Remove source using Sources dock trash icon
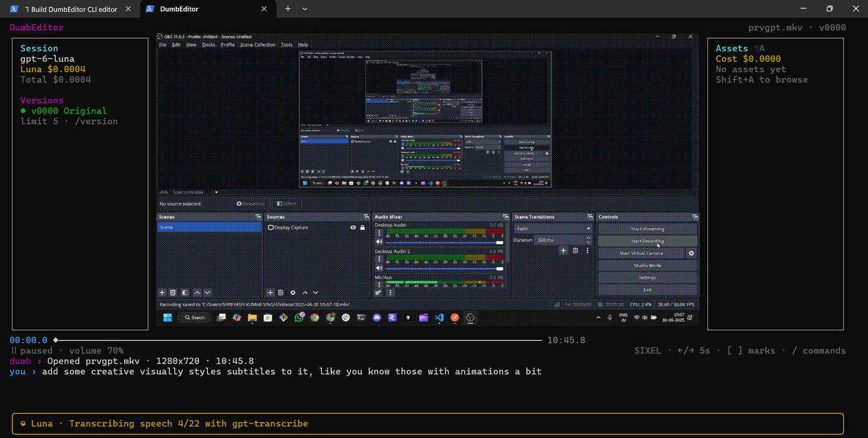 (281, 293)
